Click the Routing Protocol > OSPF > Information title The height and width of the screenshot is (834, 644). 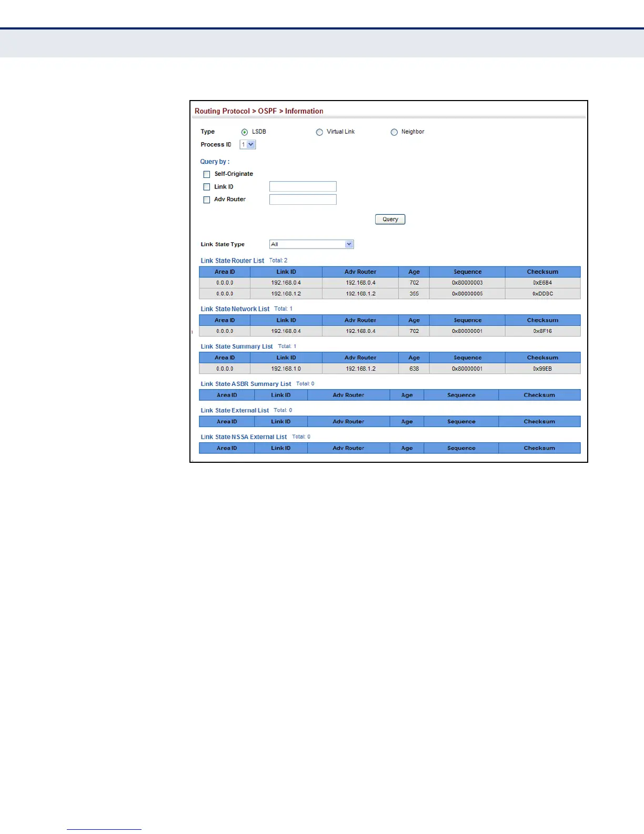click(x=259, y=111)
